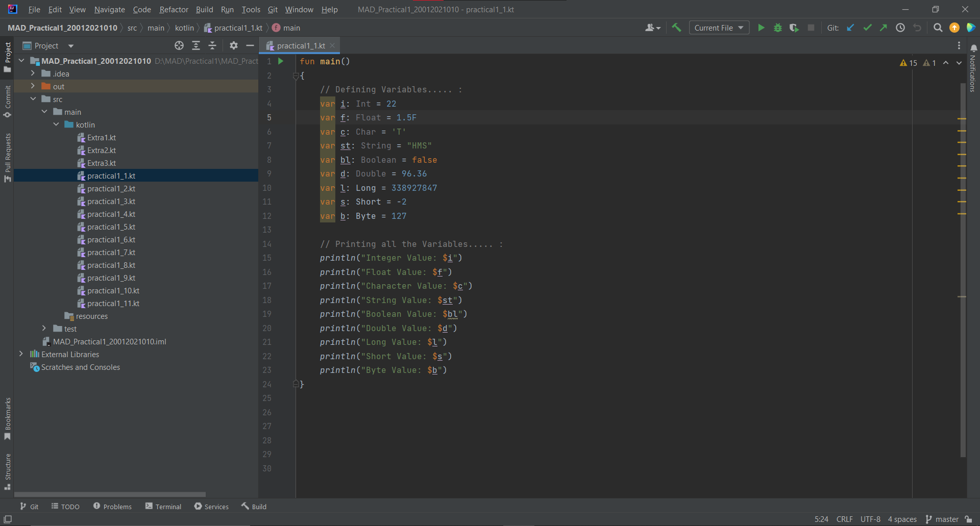Collapse the kotlin folder

click(56, 124)
